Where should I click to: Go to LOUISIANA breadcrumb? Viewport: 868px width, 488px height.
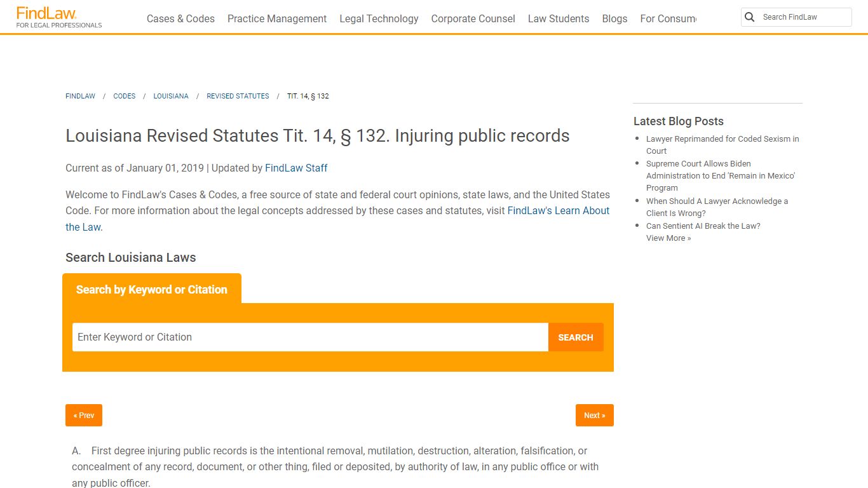click(x=171, y=96)
